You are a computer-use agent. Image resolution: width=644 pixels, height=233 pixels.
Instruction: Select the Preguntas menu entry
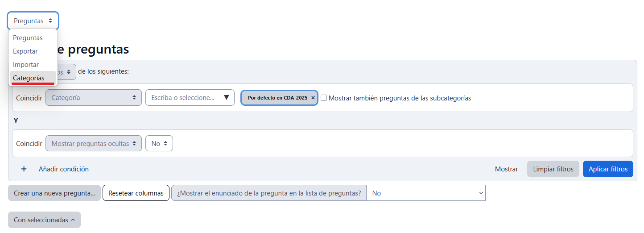(28, 38)
